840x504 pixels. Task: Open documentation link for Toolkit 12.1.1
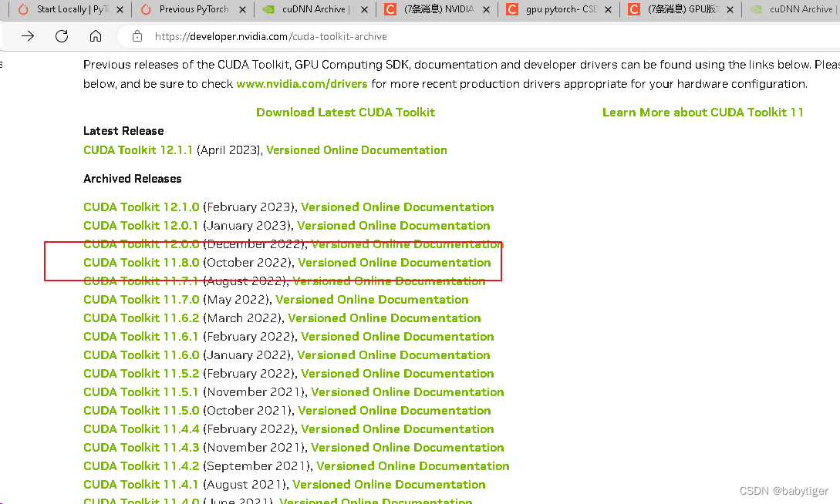[356, 150]
